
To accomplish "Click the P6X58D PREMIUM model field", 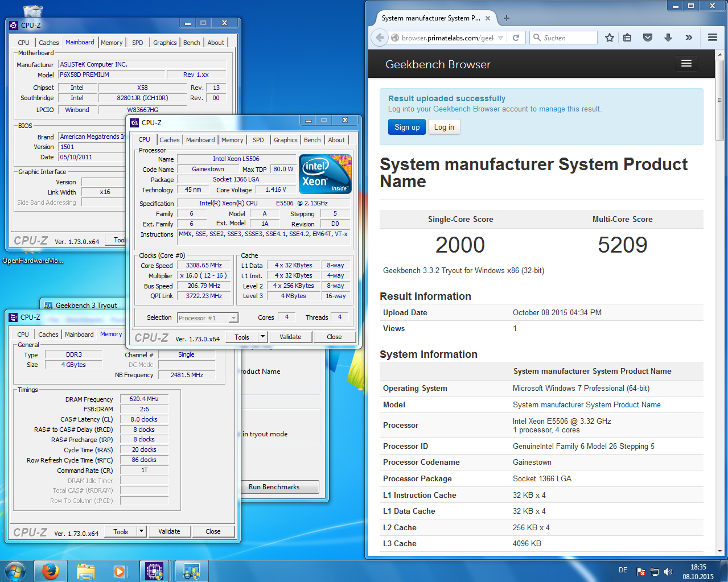I will coord(112,75).
